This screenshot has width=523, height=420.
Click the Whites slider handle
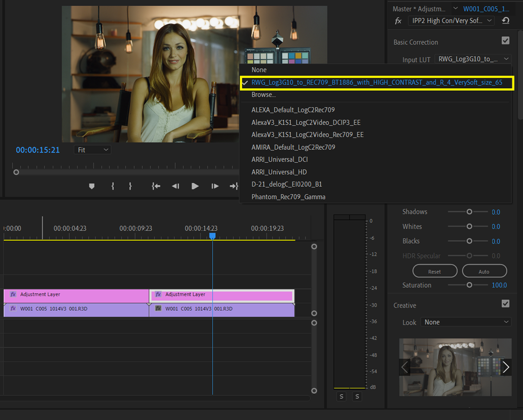tap(469, 226)
